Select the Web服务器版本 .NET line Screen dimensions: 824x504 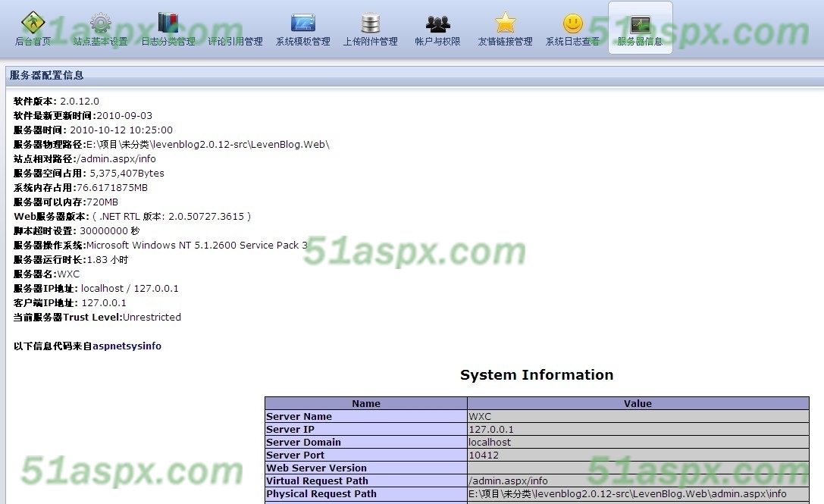click(x=133, y=217)
